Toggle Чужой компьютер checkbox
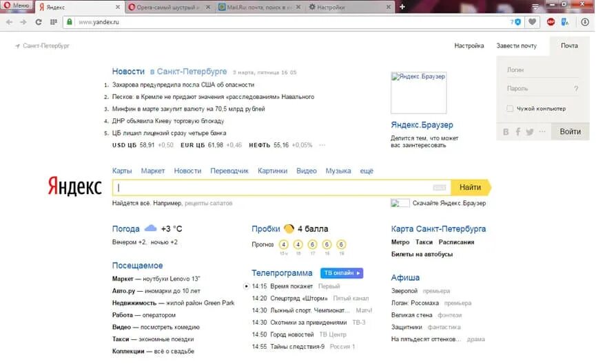 [510, 109]
